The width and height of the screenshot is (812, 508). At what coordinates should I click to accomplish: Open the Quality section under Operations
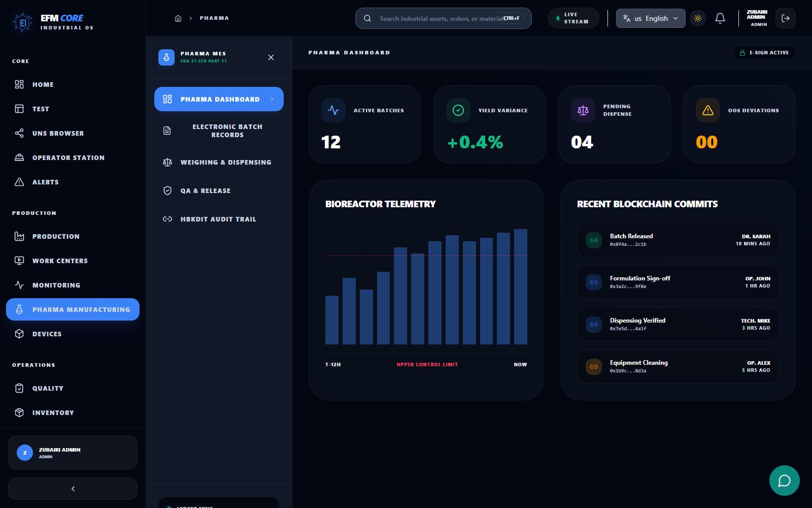point(48,388)
